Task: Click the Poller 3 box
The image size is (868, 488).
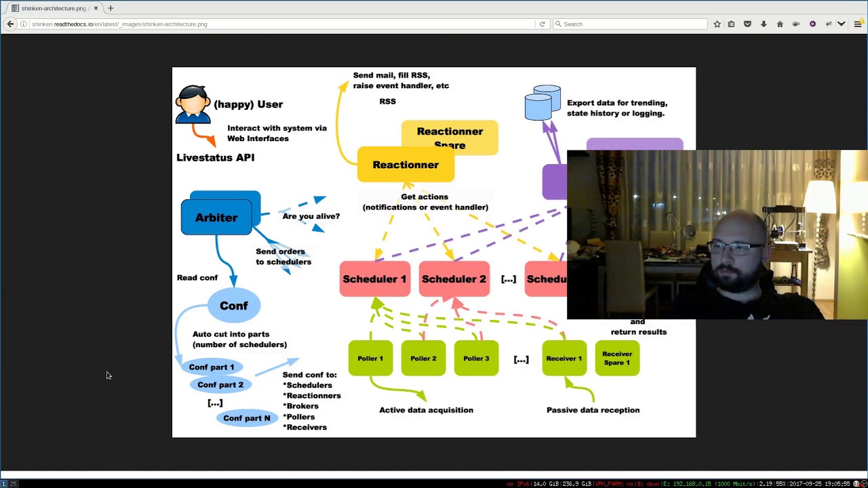Action: click(x=476, y=358)
